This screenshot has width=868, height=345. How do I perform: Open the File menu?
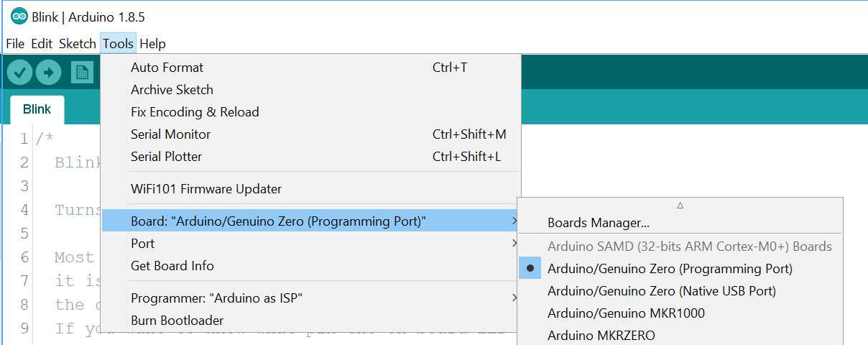[15, 44]
